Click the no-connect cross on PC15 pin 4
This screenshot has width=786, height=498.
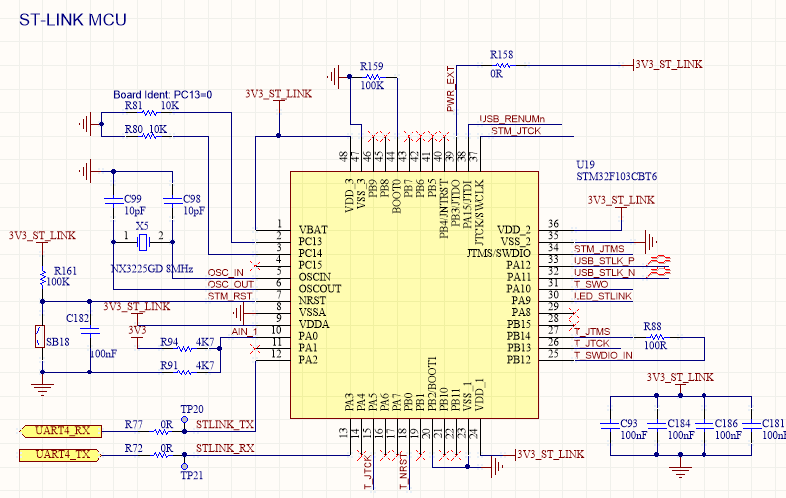(256, 266)
